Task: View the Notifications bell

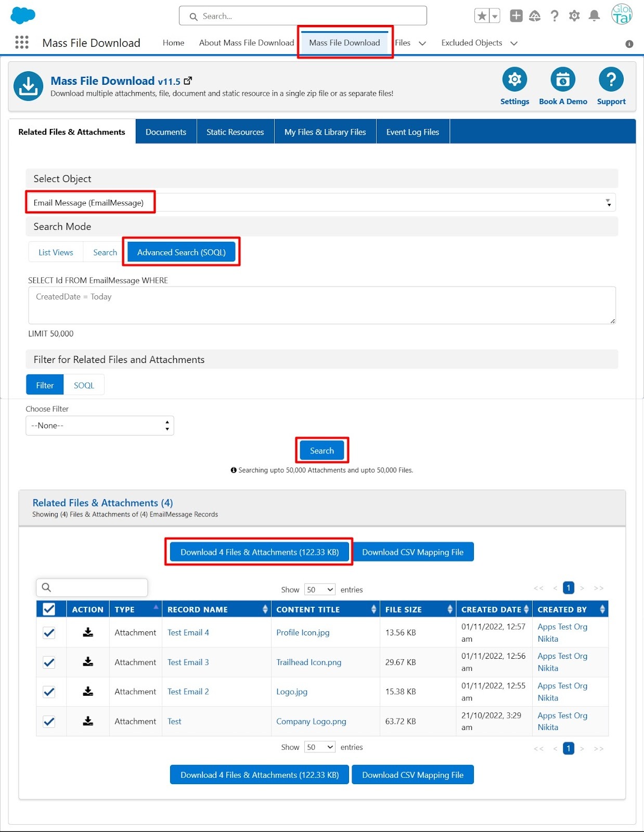Action: 594,16
